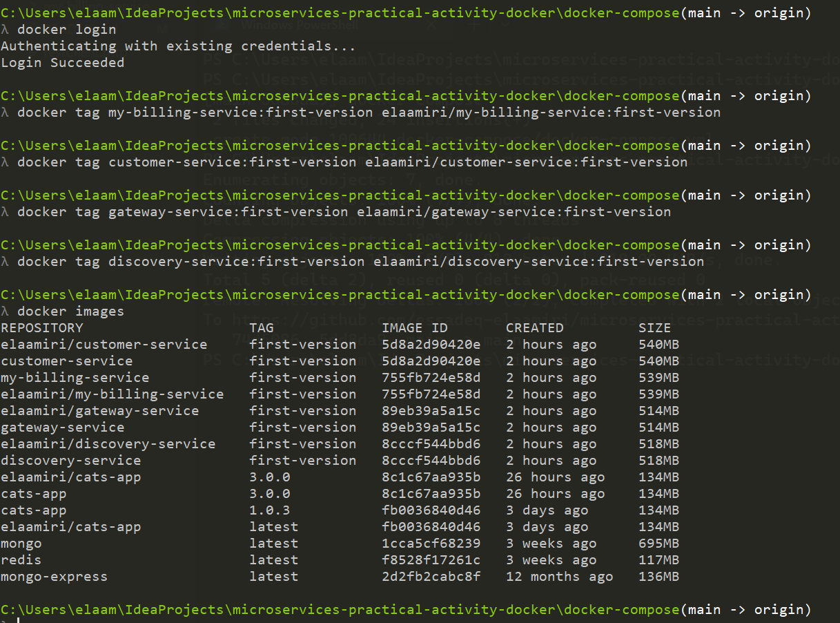Select repository name 'elaamiri/cats-app' tagged latest

(71, 527)
